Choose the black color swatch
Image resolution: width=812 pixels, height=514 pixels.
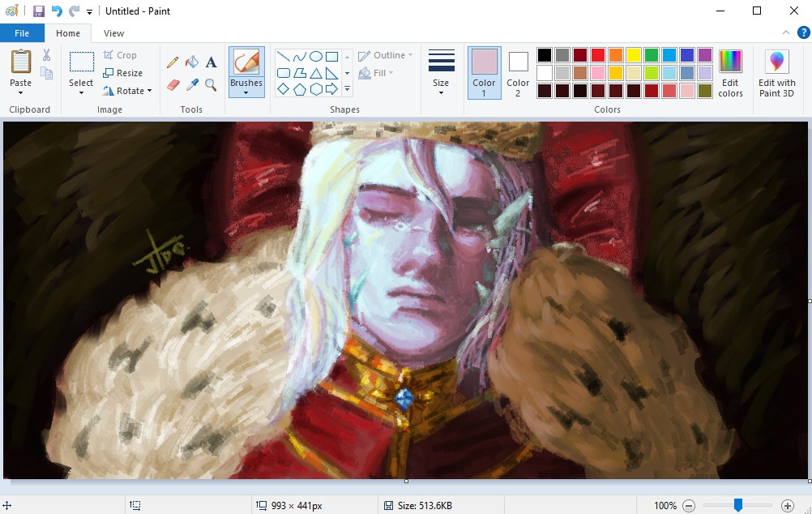(545, 55)
